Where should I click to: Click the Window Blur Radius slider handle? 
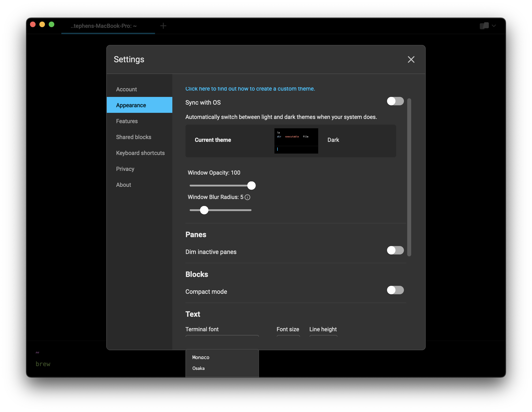[x=204, y=210]
